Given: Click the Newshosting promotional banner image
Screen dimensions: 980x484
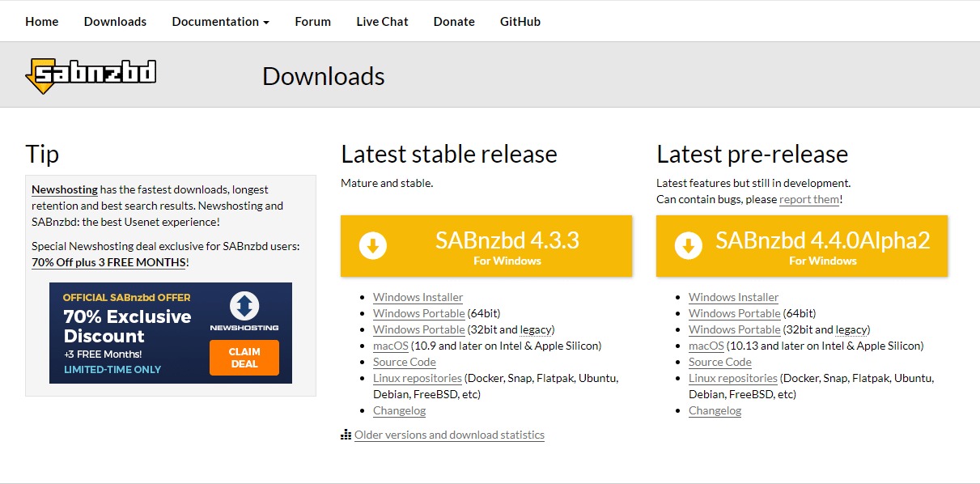Looking at the screenshot, I should pos(170,333).
